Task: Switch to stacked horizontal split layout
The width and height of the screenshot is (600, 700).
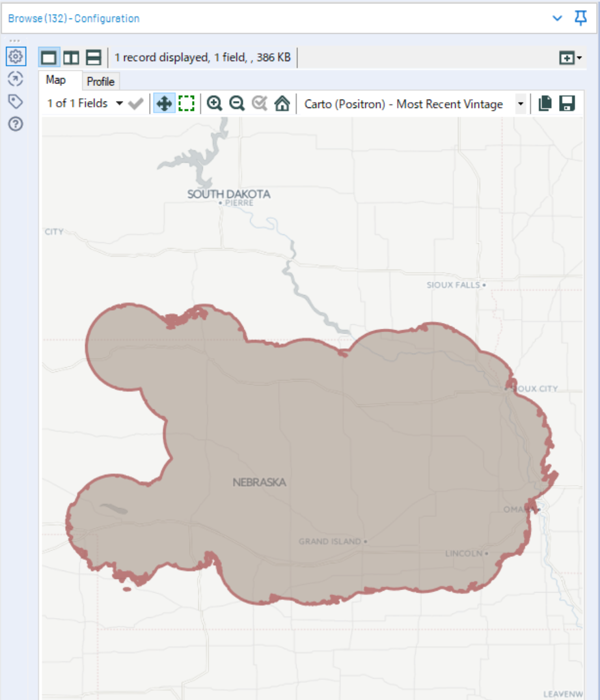Action: (x=94, y=57)
